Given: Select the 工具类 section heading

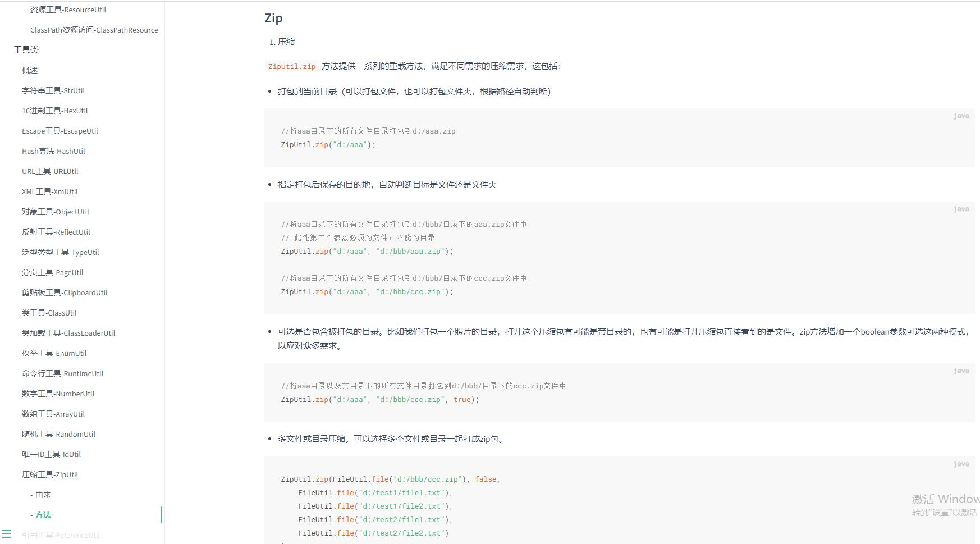Looking at the screenshot, I should (x=26, y=50).
